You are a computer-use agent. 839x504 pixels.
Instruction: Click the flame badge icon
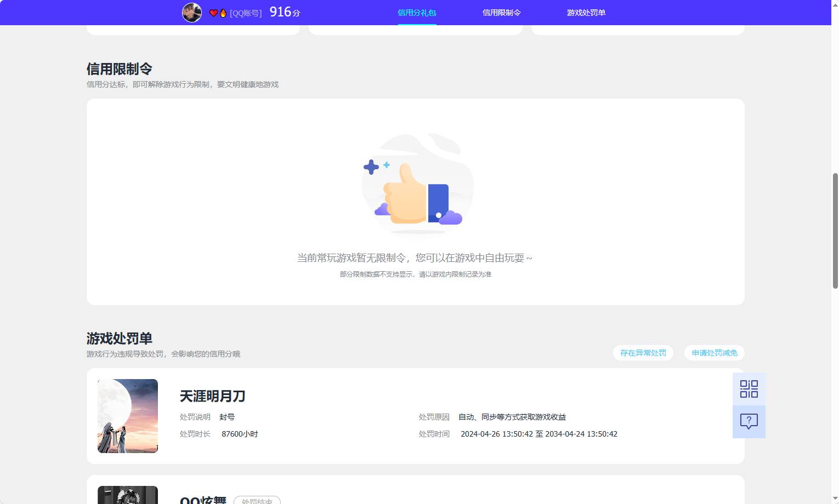[223, 13]
